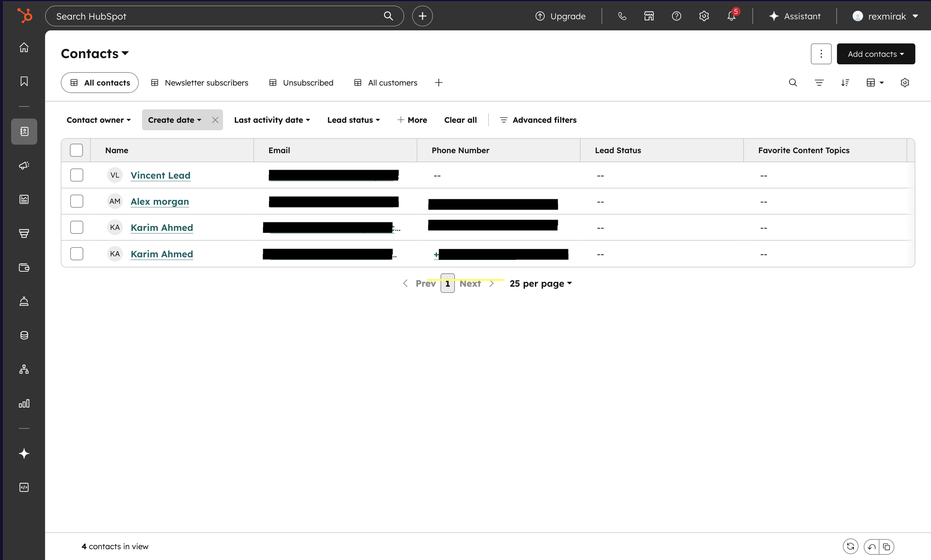Open the Automation workflow icon
This screenshot has width=931, height=560.
(x=24, y=369)
